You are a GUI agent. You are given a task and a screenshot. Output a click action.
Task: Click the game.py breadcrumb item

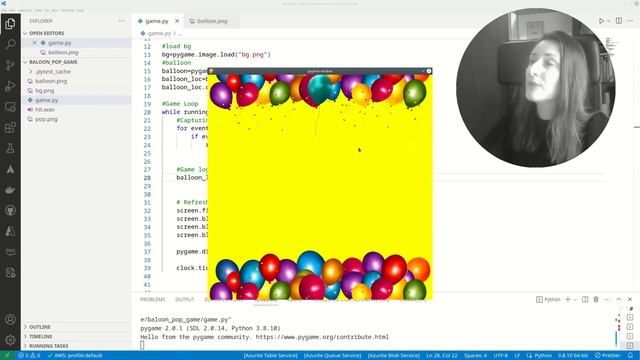click(159, 33)
